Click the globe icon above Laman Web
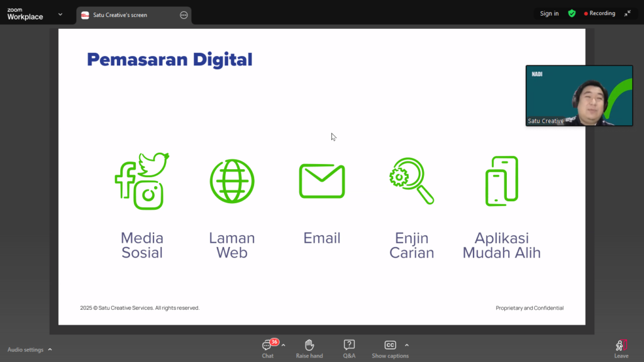This screenshot has width=644, height=362. pyautogui.click(x=232, y=181)
